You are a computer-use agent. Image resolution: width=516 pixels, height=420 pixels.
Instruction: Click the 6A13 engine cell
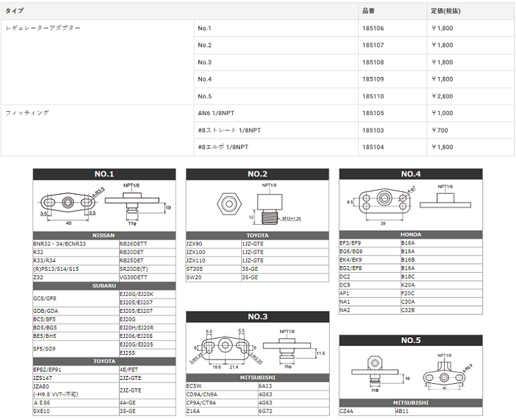pos(294,386)
